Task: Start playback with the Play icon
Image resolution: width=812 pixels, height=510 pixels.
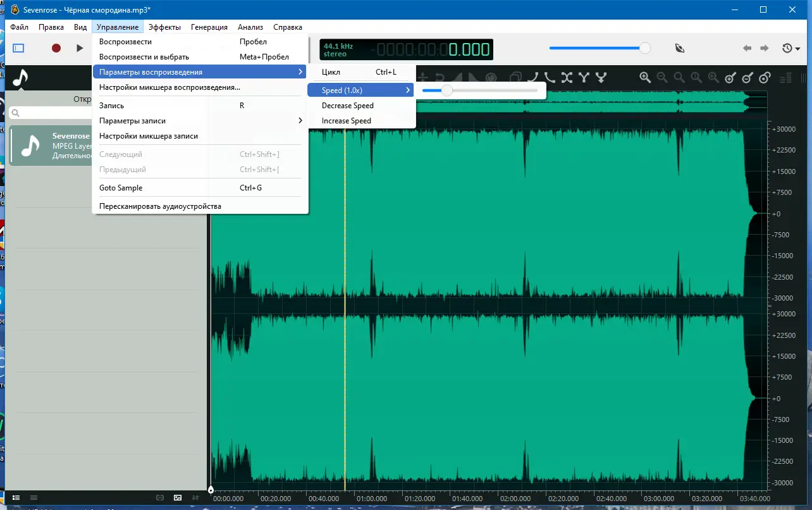Action: tap(78, 47)
